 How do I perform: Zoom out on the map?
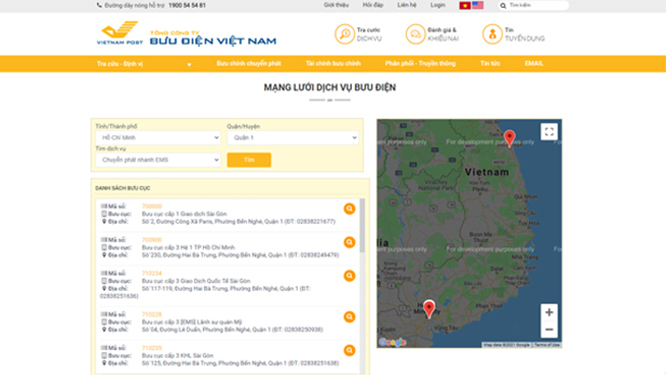549,329
